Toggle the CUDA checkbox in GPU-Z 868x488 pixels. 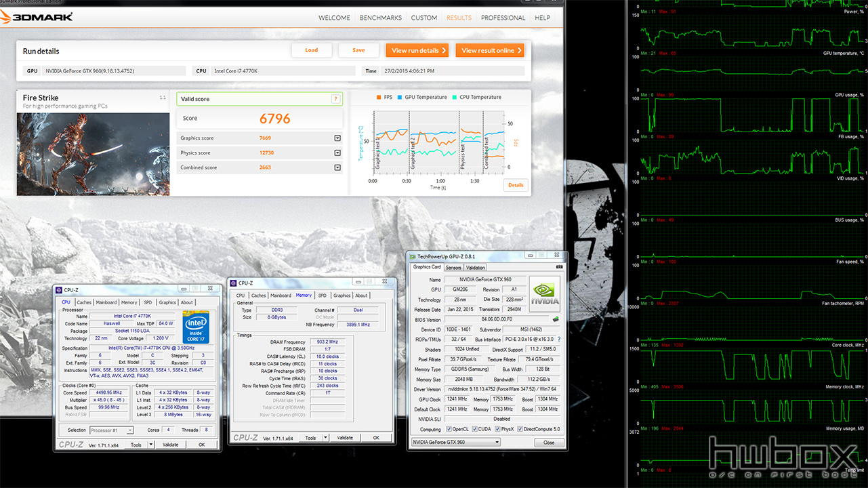(x=474, y=429)
